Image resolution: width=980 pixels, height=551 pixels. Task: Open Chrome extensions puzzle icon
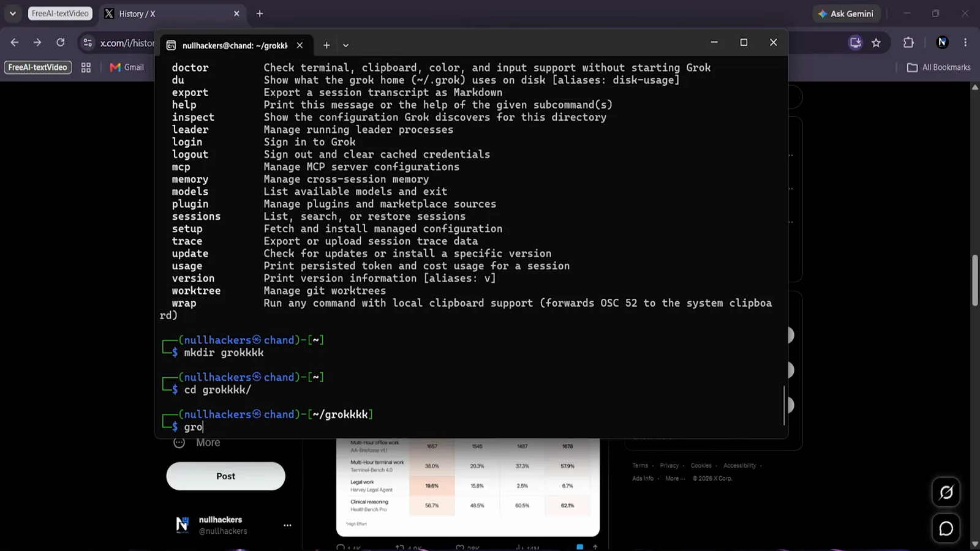908,42
